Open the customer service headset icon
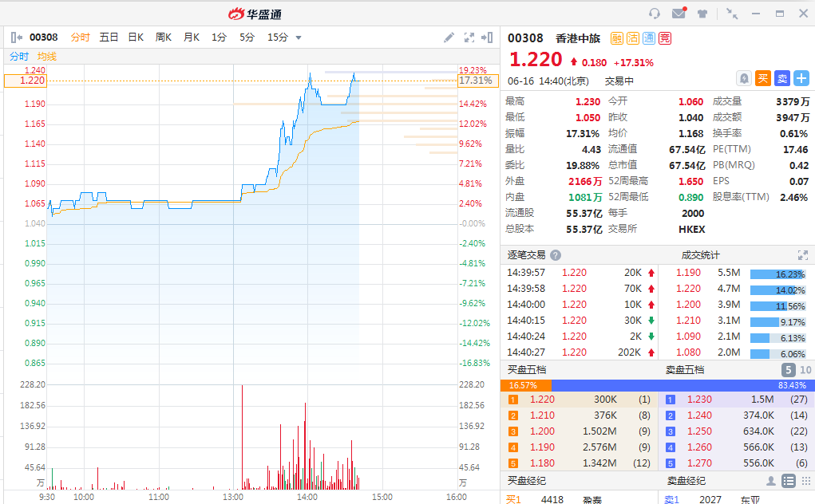 [x=655, y=14]
